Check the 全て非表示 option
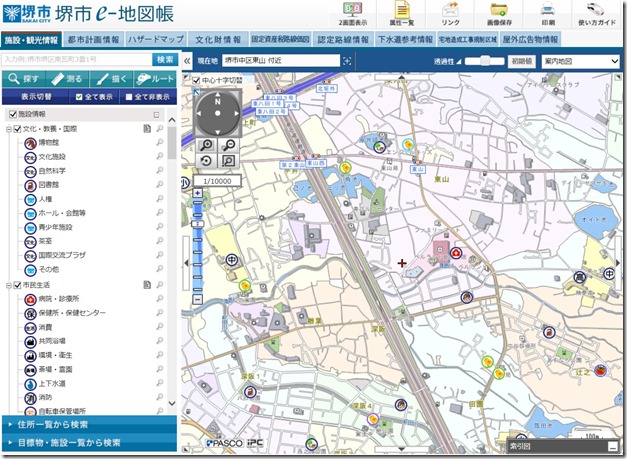627x459 pixels. pyautogui.click(x=129, y=97)
